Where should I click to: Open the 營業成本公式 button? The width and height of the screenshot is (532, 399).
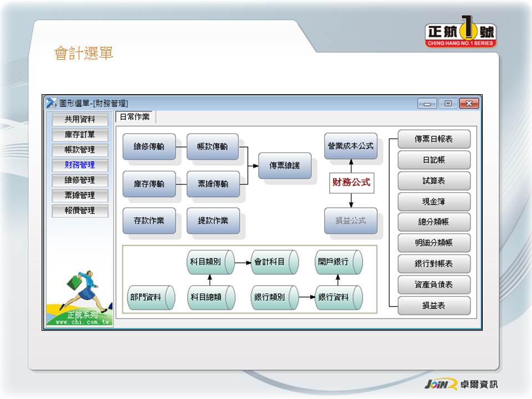point(350,146)
